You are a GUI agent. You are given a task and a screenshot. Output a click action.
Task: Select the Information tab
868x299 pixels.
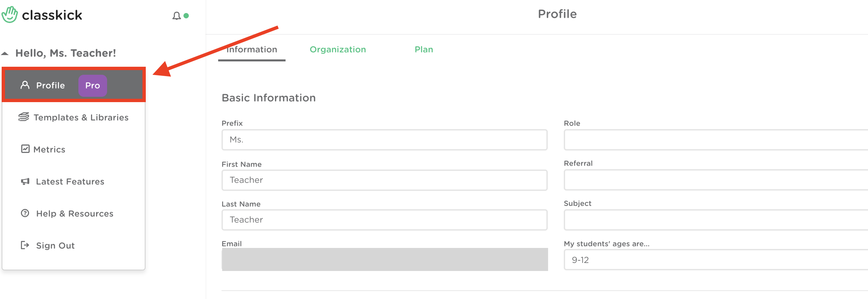tap(252, 49)
